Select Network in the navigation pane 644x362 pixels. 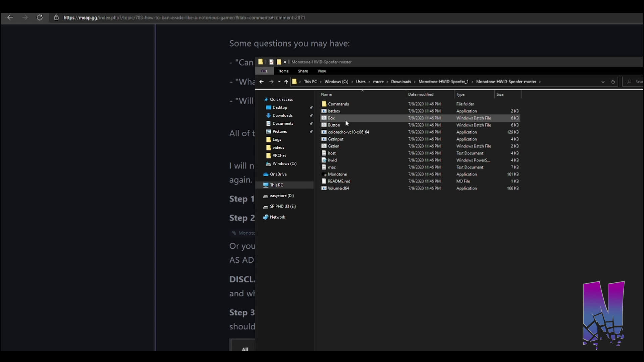click(x=277, y=217)
